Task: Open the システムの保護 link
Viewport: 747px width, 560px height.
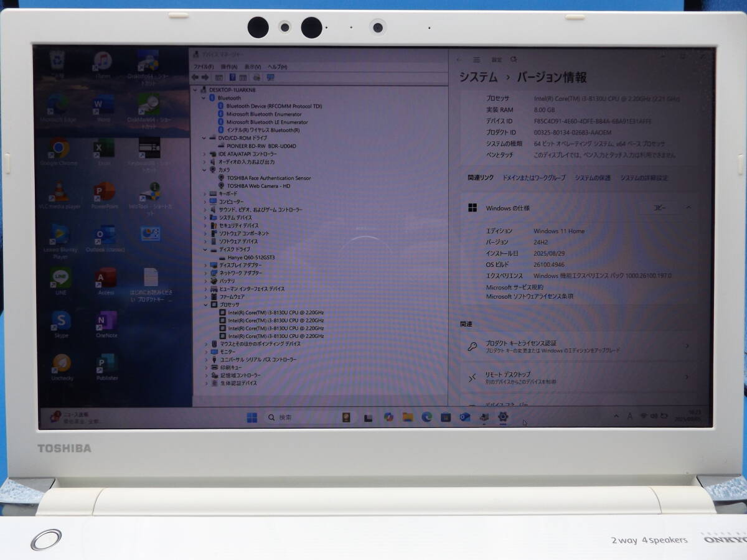Action: [593, 178]
